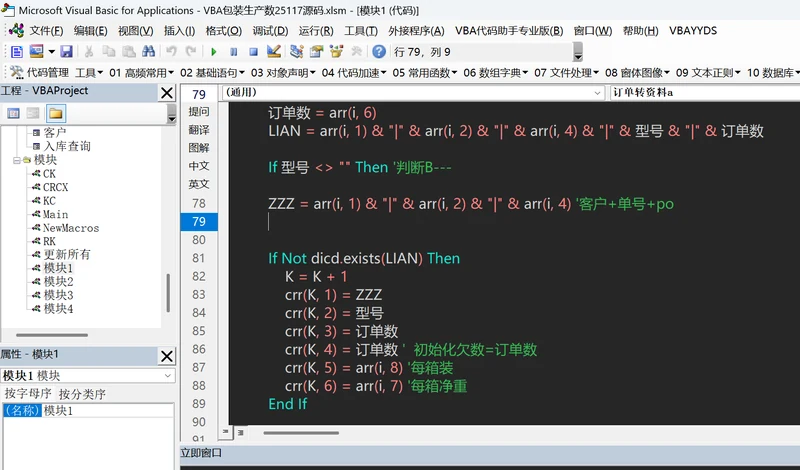This screenshot has height=470, width=800.
Task: Open the Project Explorer toolbar icon
Action: point(296,52)
